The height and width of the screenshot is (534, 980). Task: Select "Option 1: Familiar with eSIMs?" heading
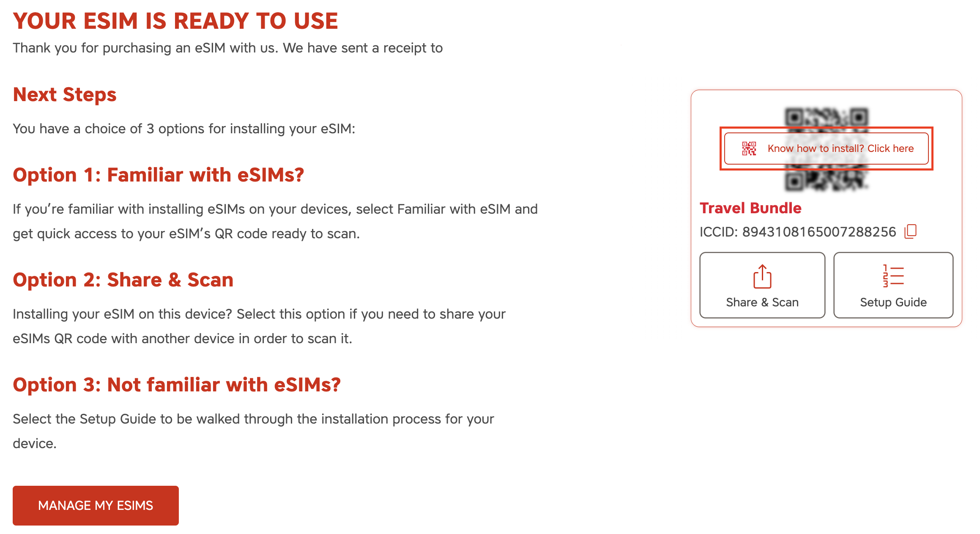click(x=159, y=175)
